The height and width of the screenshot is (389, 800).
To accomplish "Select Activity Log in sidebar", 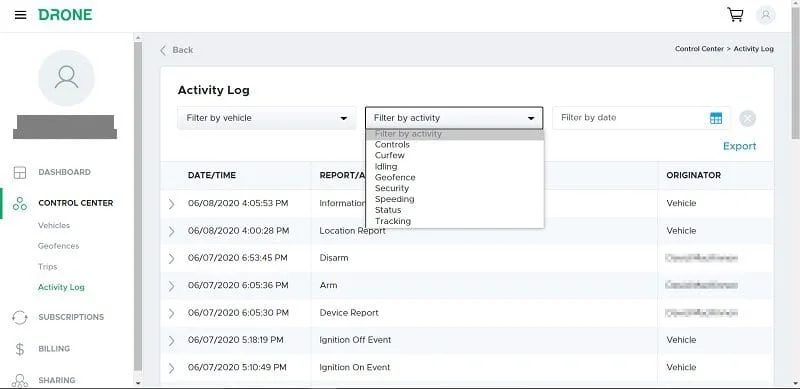I will point(61,287).
